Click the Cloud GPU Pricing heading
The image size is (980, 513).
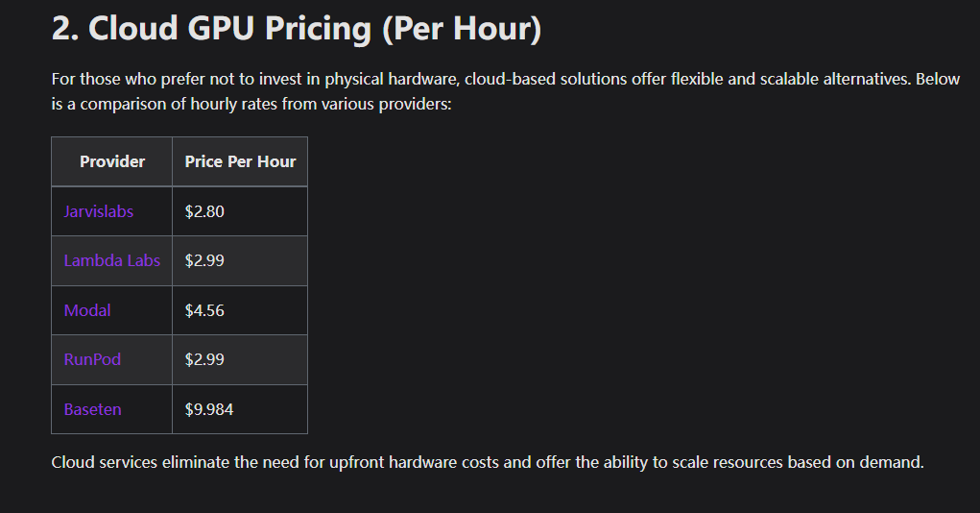297,29
